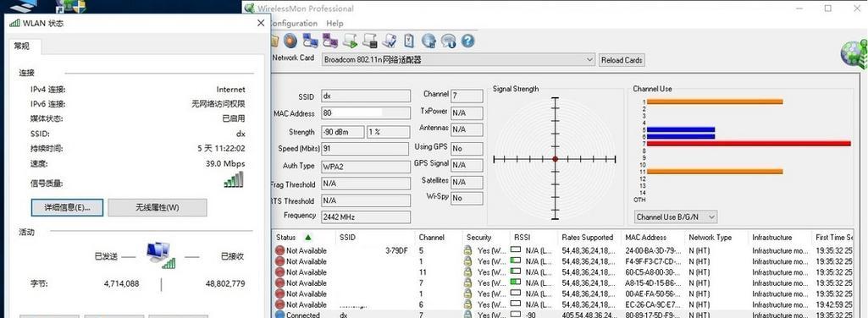Click the strength percentage field showing 1 %
This screenshot has width=868, height=318.
pyautogui.click(x=388, y=132)
